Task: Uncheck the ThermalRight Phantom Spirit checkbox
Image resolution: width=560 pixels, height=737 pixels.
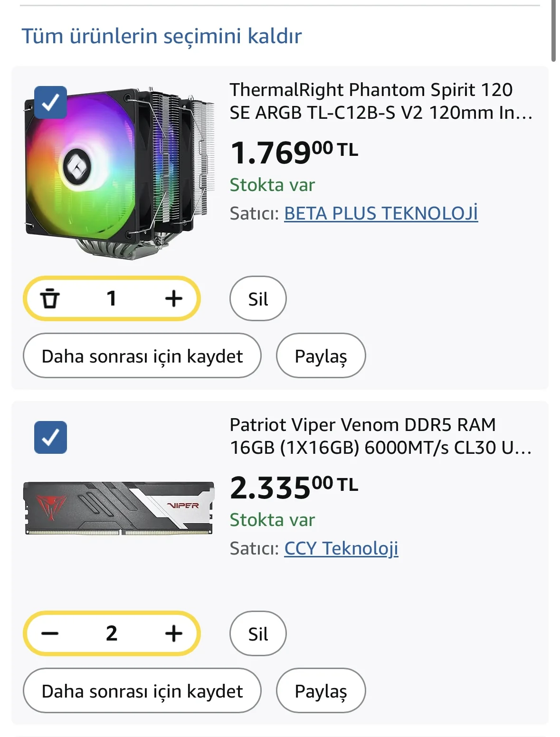Action: 50,102
